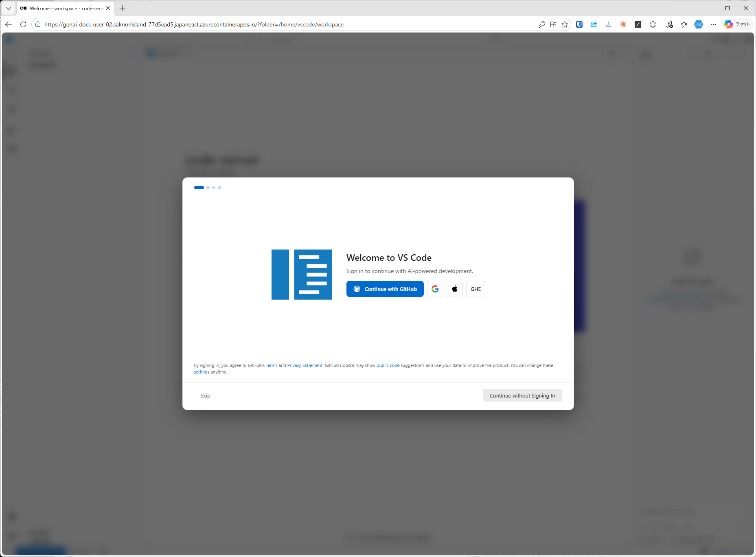Screen dimensions: 756x557
Task: Open GitHub's Privacy Statement link
Action: click(305, 365)
